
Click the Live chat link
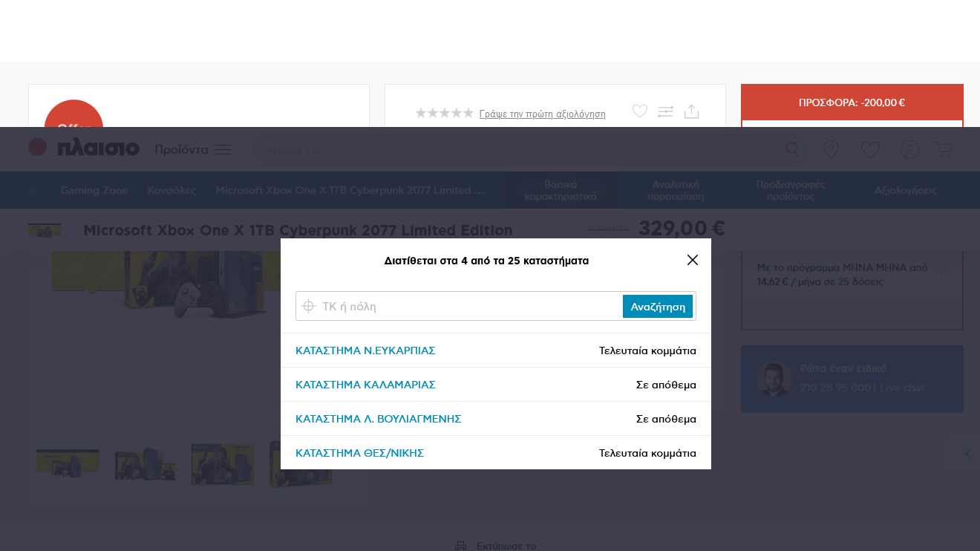click(902, 388)
